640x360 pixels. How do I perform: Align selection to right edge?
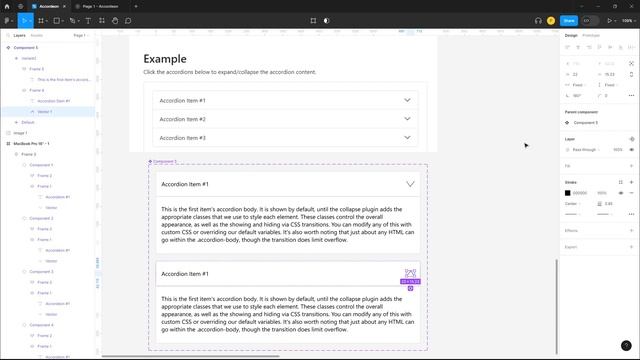pos(589,47)
